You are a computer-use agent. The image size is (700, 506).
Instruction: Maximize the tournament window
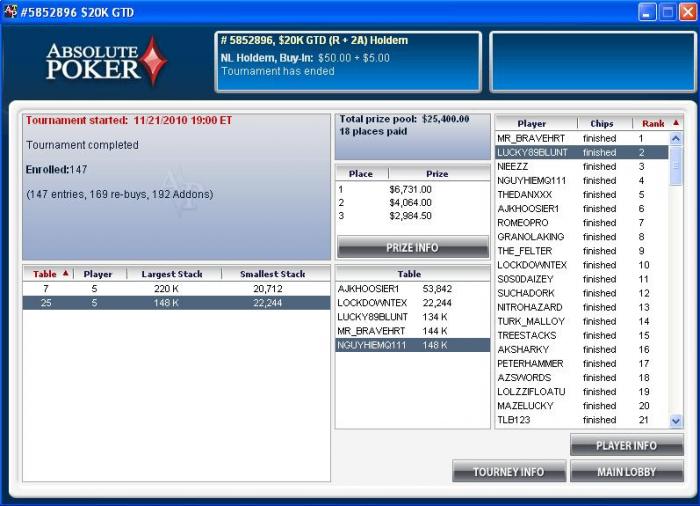click(667, 12)
